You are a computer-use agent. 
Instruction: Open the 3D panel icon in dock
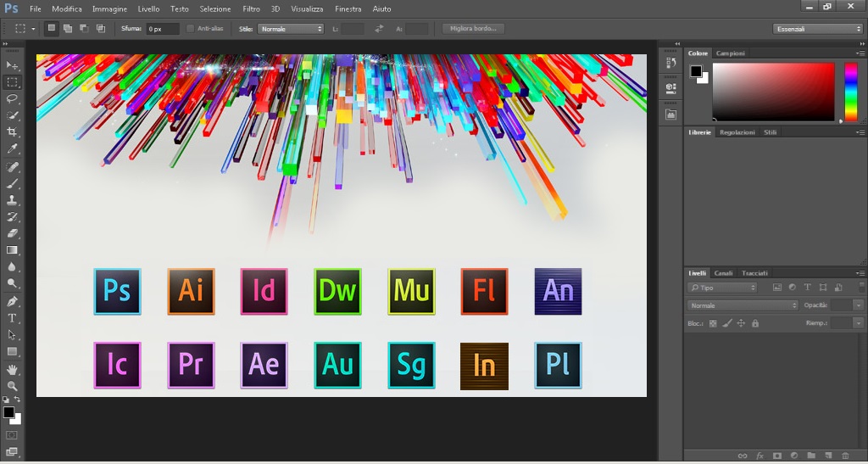click(671, 88)
